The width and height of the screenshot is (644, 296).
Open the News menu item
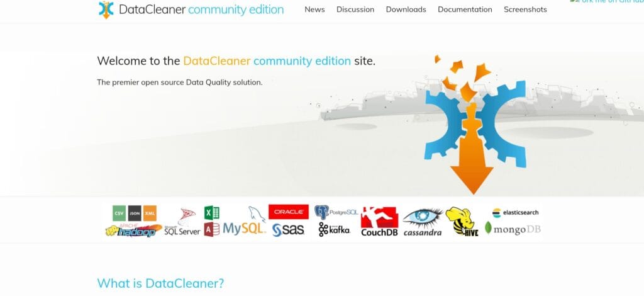point(314,9)
